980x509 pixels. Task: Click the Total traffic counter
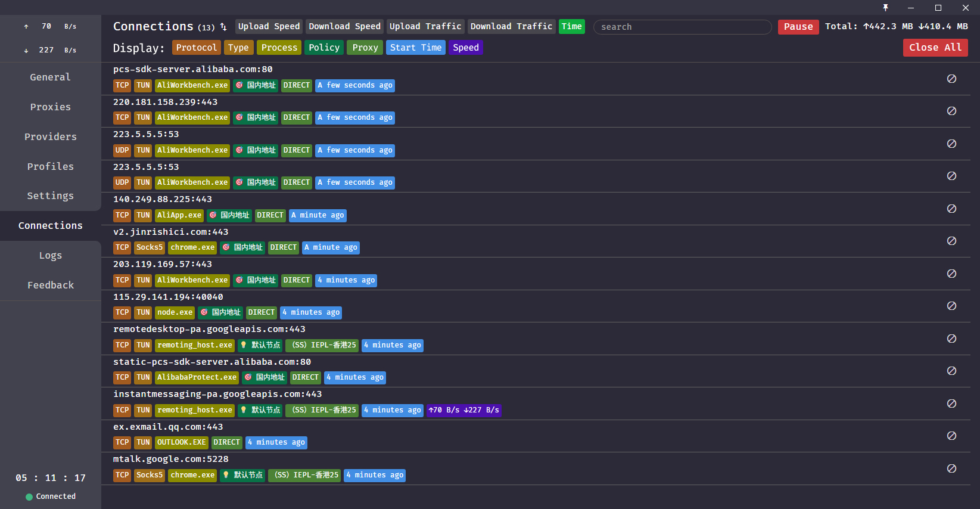point(897,26)
